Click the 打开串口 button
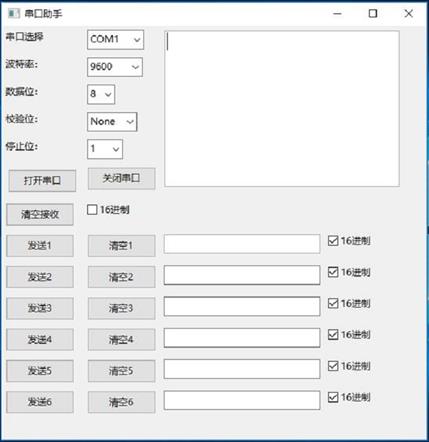 tap(42, 181)
